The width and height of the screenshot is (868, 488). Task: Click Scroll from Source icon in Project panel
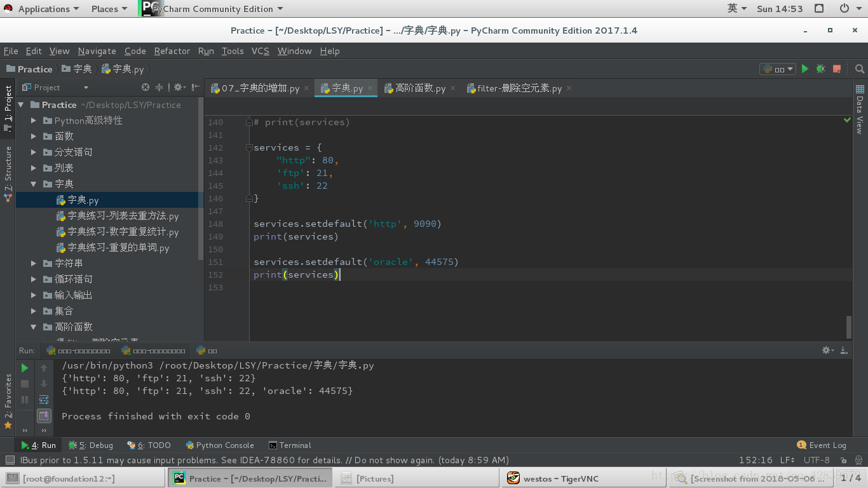[146, 87]
